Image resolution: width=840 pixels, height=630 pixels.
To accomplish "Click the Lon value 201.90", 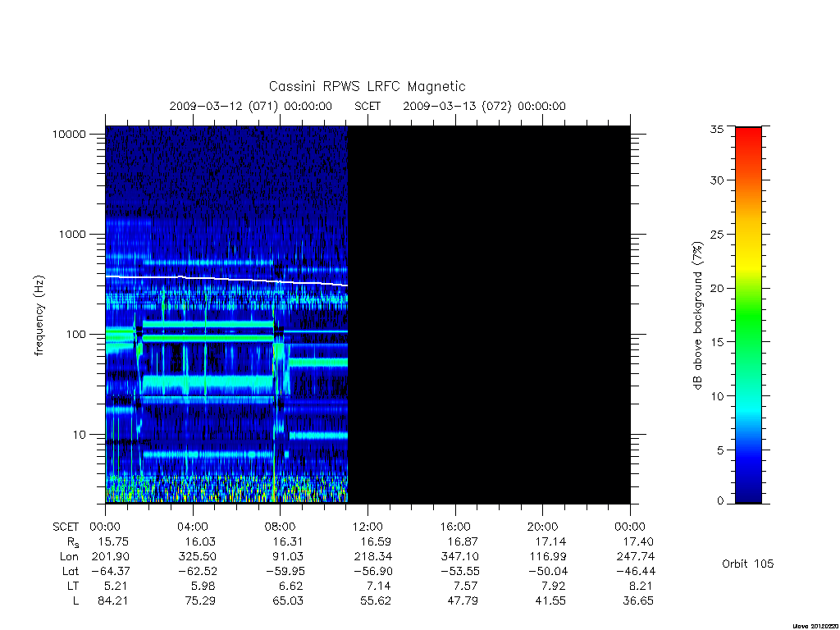I will pyautogui.click(x=111, y=557).
